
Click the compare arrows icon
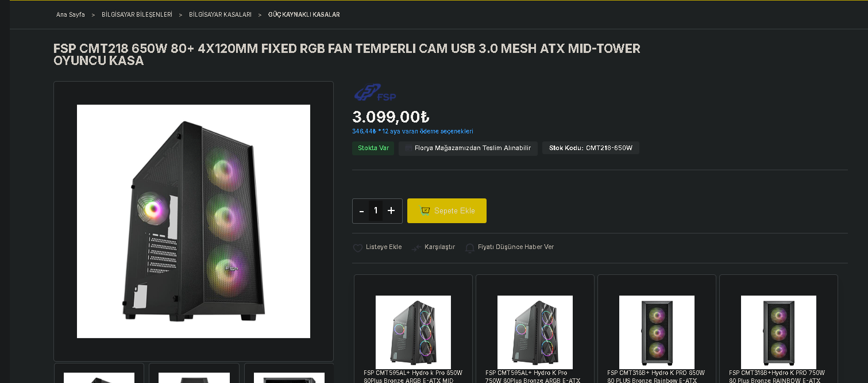click(416, 248)
